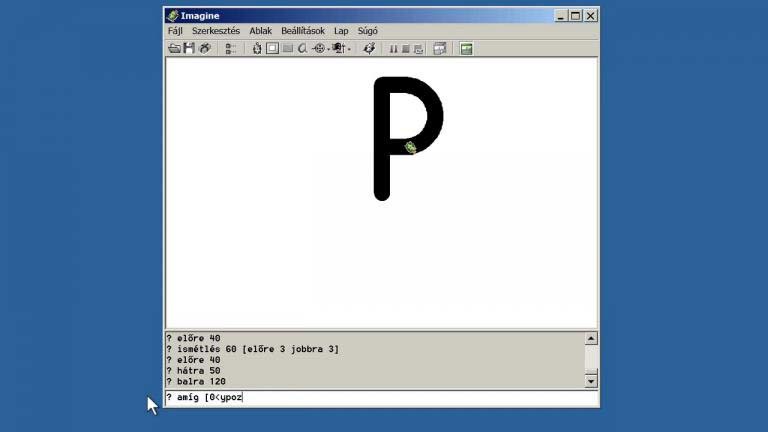Click the open project folder icon
Image resolution: width=768 pixels, height=432 pixels.
pyautogui.click(x=174, y=48)
